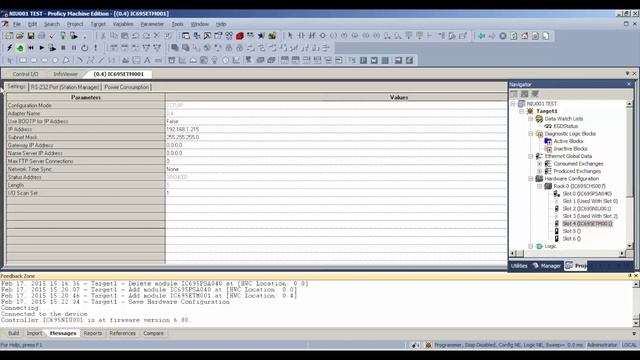
Task: Select Slot 2 (IC695NIU001) in tree
Action: pos(587,209)
